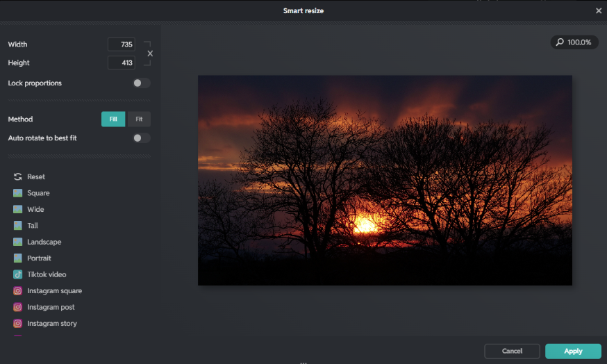Toggle Auto rotate to best fit switch

pos(141,138)
